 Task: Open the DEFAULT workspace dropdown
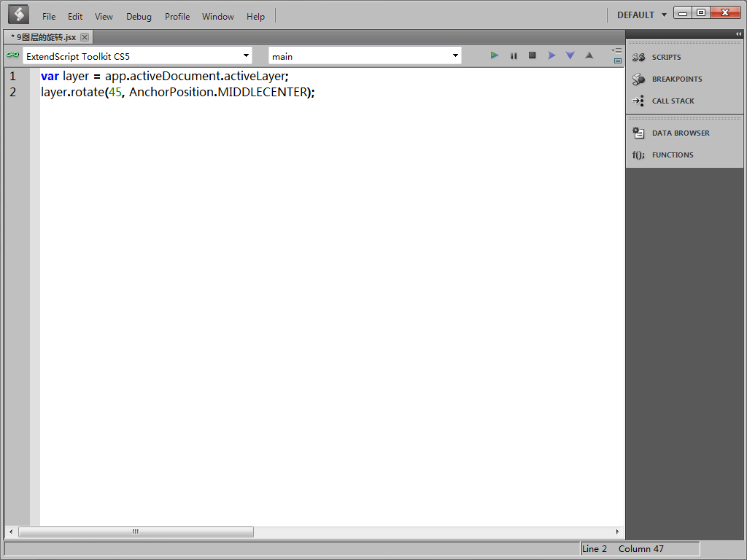pyautogui.click(x=642, y=15)
